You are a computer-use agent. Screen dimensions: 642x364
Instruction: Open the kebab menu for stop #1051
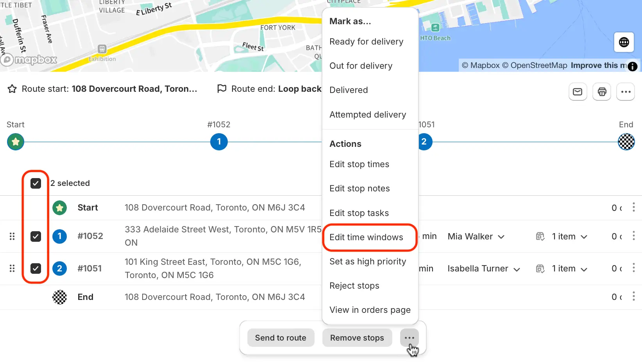(633, 268)
